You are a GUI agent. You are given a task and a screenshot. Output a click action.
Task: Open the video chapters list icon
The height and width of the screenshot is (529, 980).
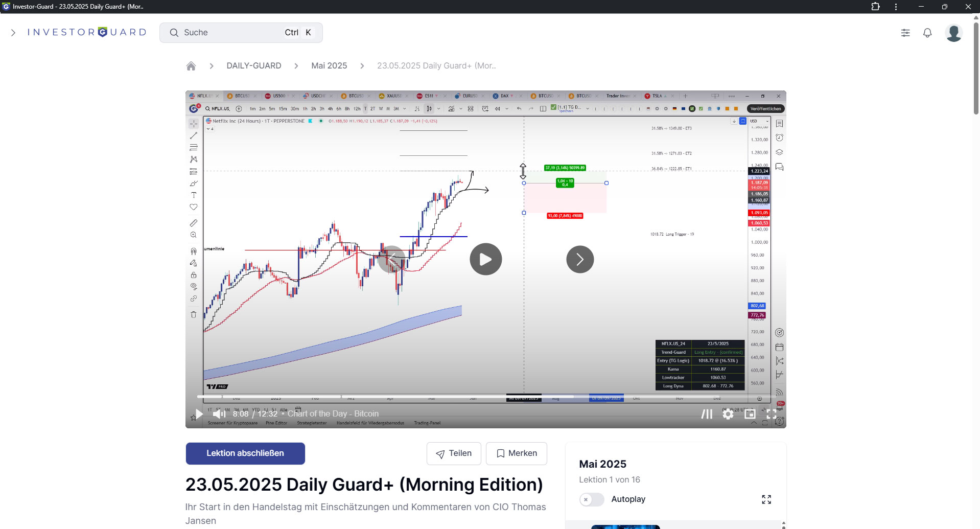click(707, 414)
